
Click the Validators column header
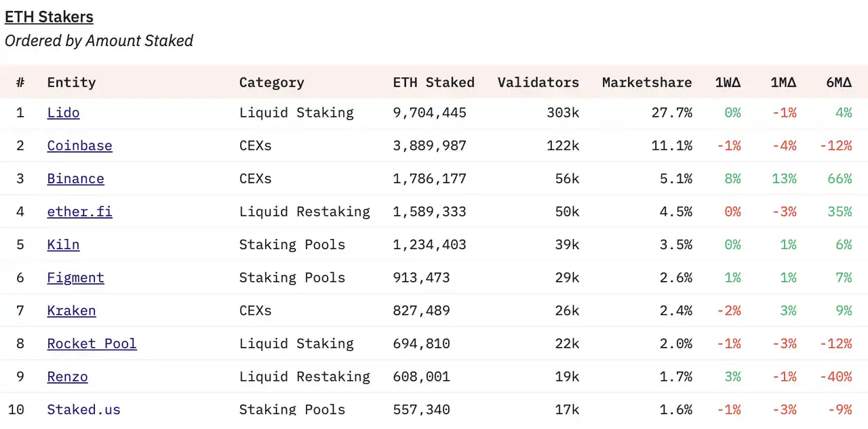tap(538, 83)
